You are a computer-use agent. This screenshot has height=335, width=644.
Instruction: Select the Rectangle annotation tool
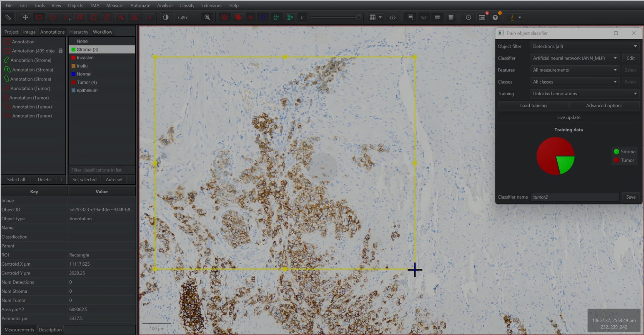point(39,17)
